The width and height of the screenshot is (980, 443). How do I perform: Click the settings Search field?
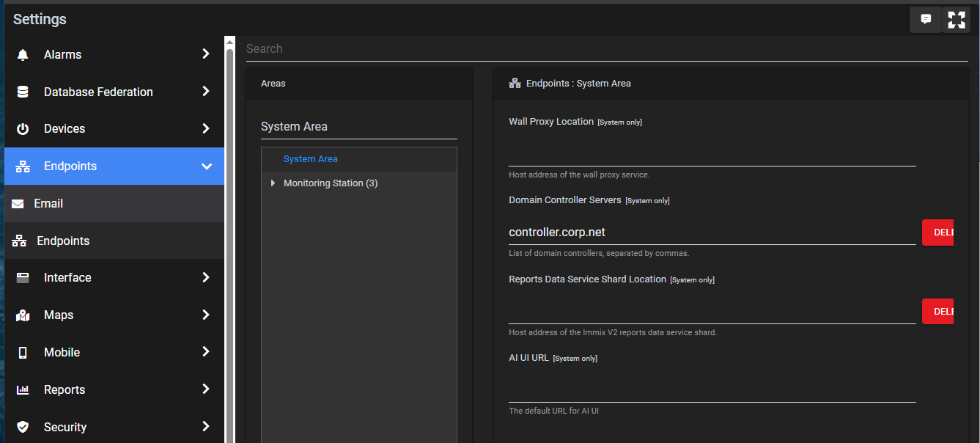606,49
